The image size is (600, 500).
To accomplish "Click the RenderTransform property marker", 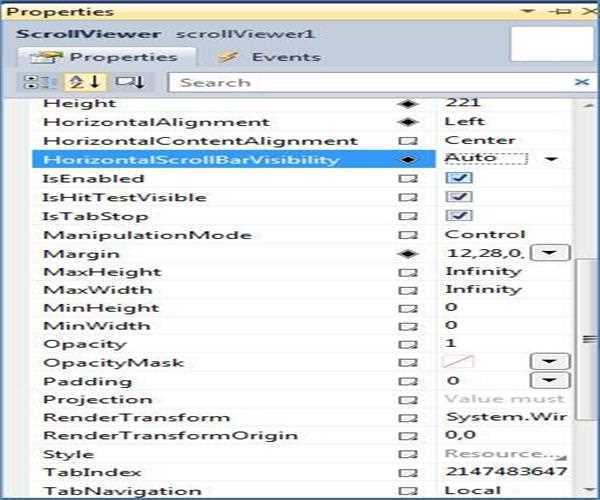I will click(408, 418).
